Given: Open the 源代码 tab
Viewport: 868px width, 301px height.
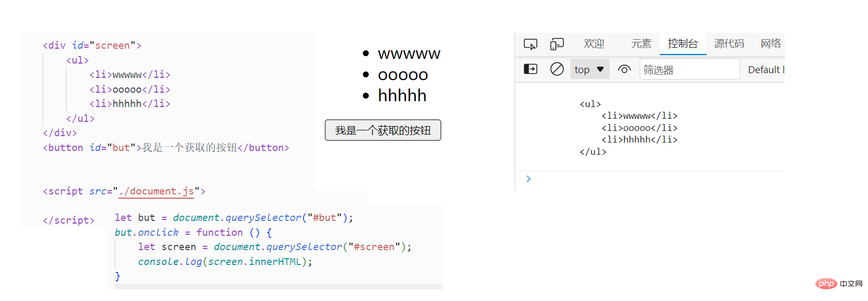Looking at the screenshot, I should click(x=729, y=43).
